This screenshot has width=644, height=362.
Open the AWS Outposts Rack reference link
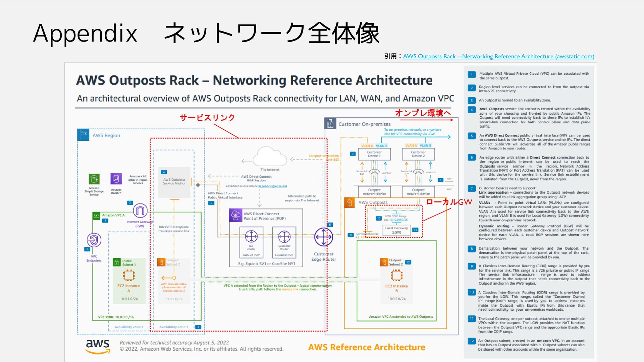[498, 56]
